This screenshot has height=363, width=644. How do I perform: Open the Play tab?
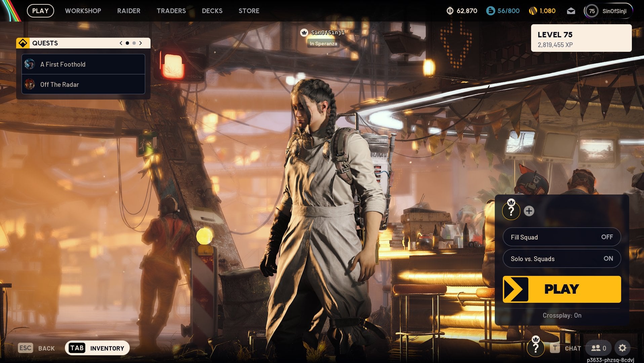point(40,11)
